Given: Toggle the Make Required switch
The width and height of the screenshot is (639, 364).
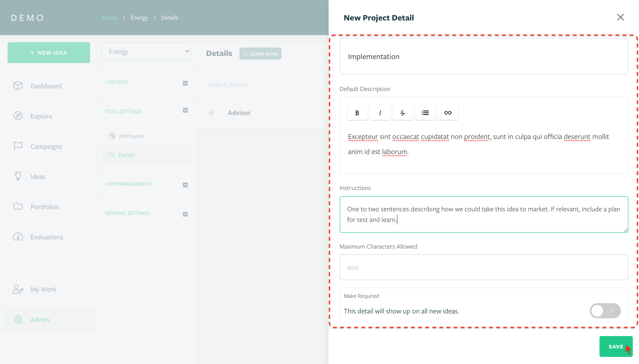Looking at the screenshot, I should point(605,311).
